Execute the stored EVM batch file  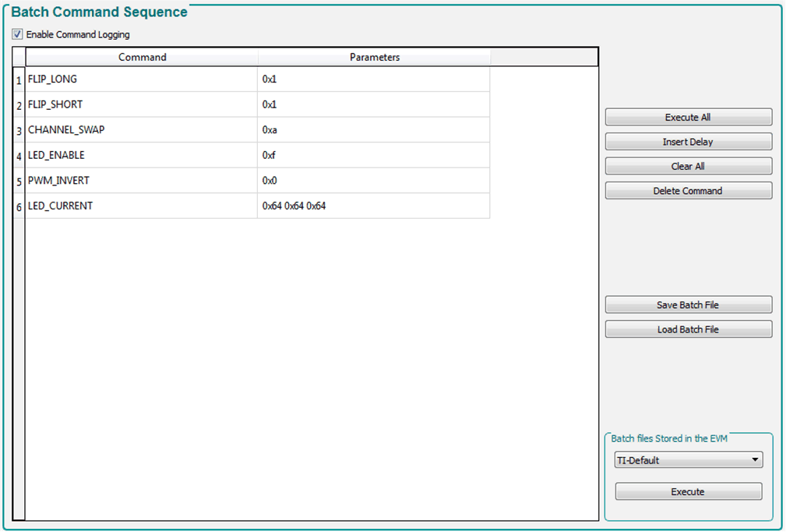[688, 491]
